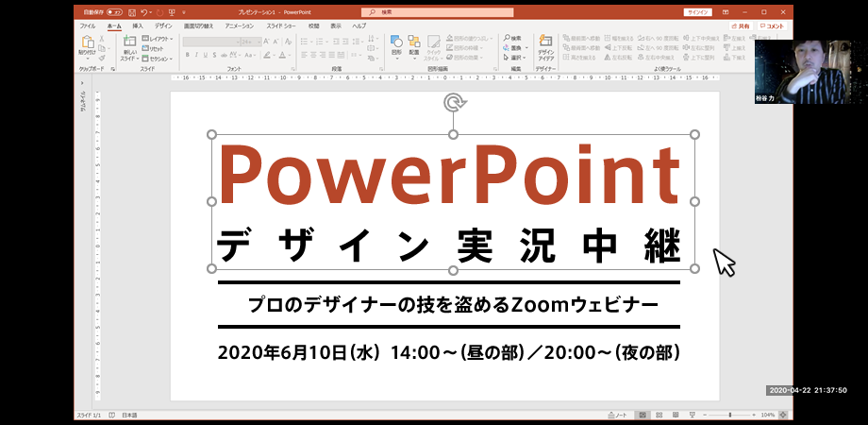Click the Redo icon in Quick Access
Viewport: 868px width, 425px height.
tap(159, 11)
